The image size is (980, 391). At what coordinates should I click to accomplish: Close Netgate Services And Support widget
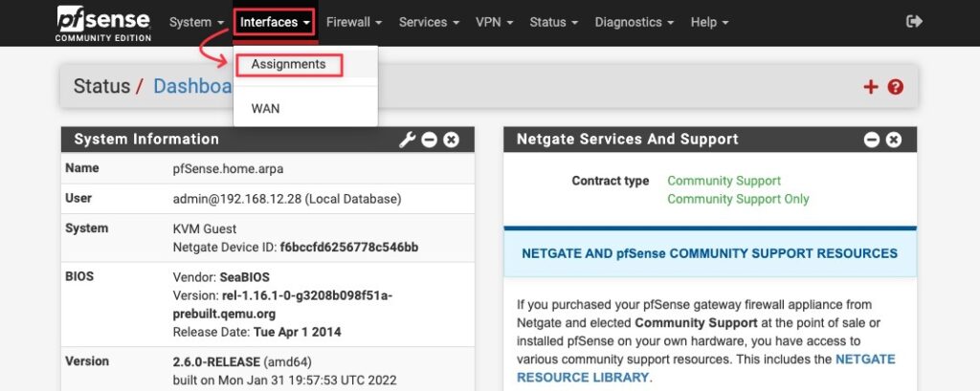tap(894, 140)
